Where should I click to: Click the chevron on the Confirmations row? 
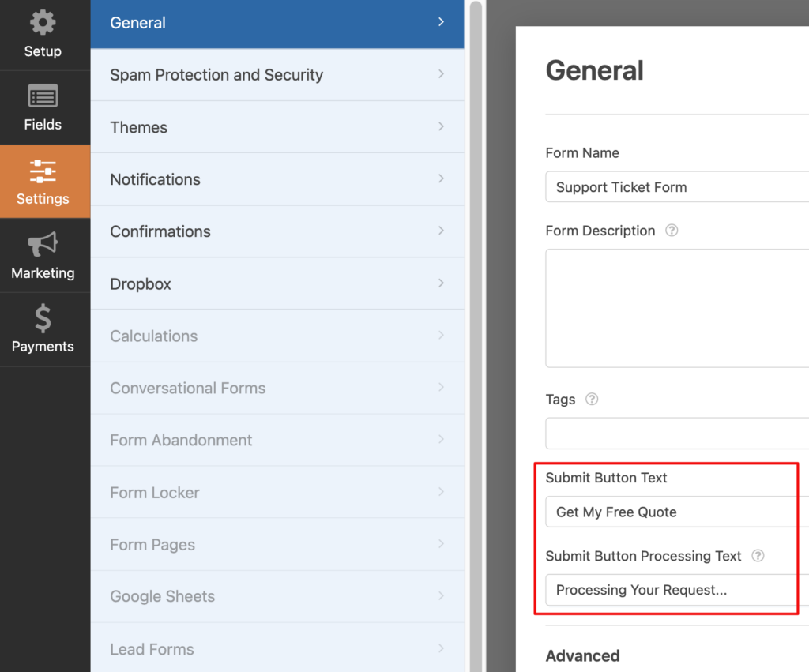click(x=441, y=231)
